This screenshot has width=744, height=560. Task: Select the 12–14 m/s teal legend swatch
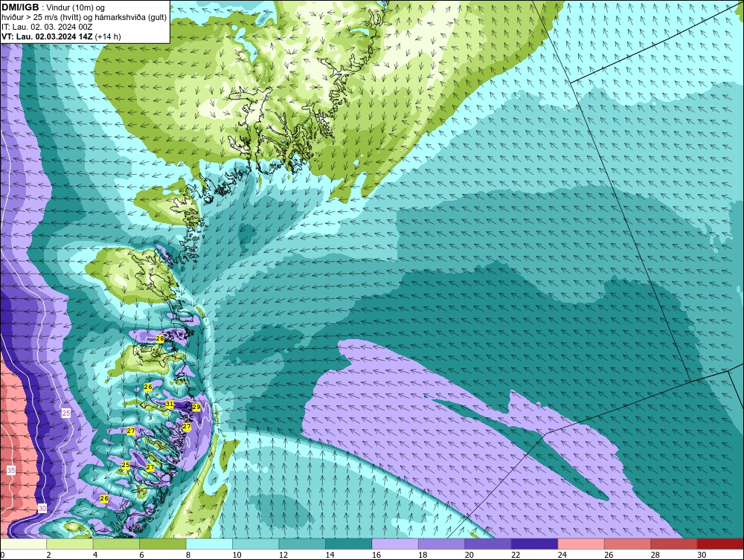pos(302,544)
